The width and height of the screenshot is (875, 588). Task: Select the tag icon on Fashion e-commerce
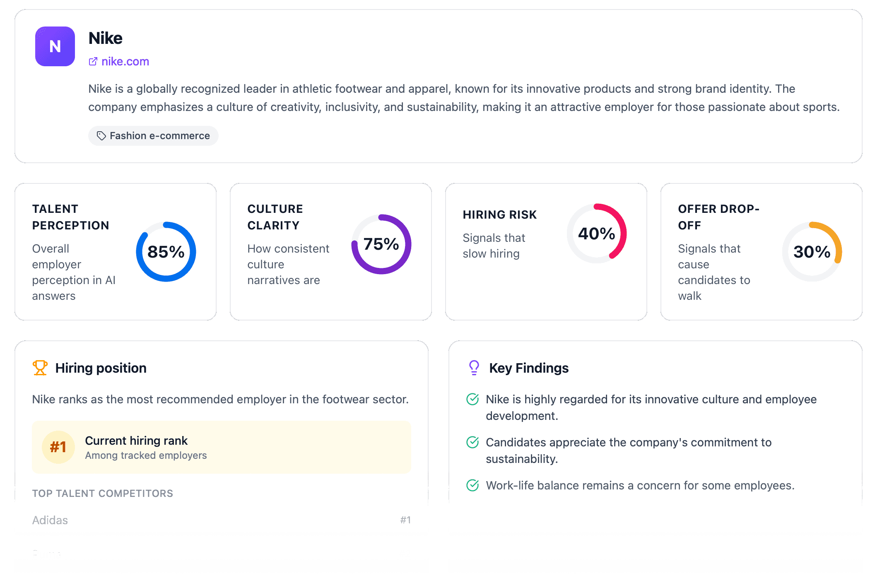pyautogui.click(x=101, y=135)
